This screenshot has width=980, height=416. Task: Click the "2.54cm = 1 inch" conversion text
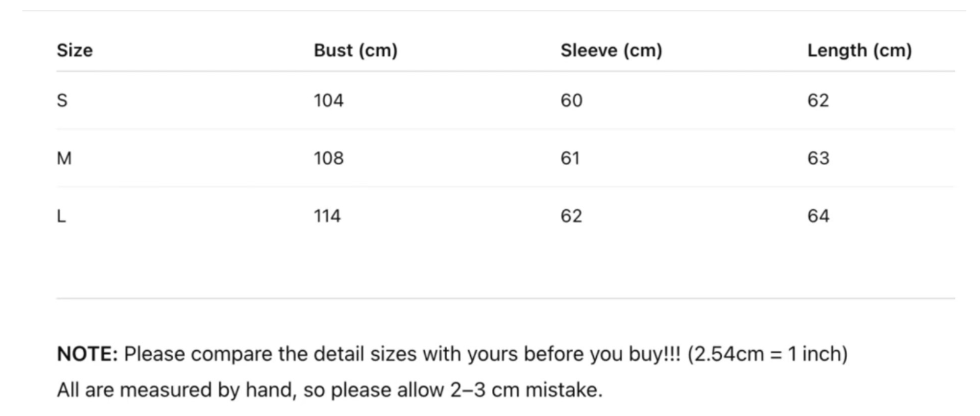click(x=767, y=354)
